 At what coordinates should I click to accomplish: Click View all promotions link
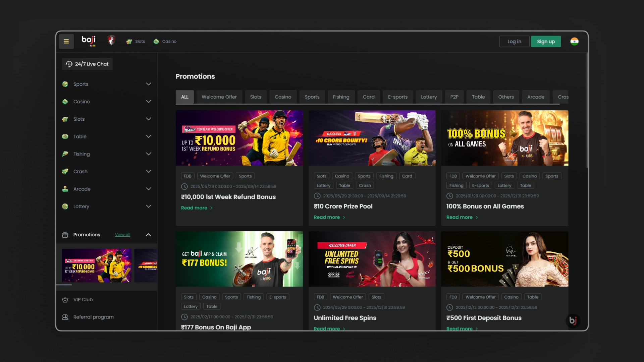coord(122,235)
